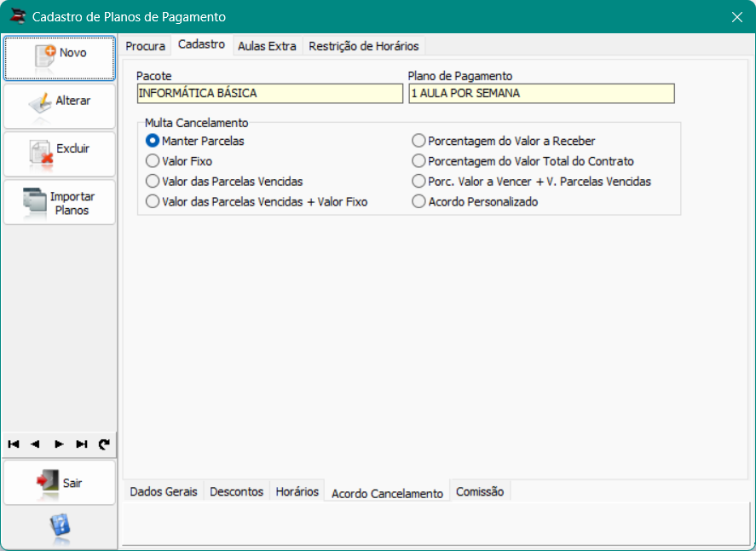The height and width of the screenshot is (551, 756).
Task: Switch to the Procura tab
Action: click(145, 46)
